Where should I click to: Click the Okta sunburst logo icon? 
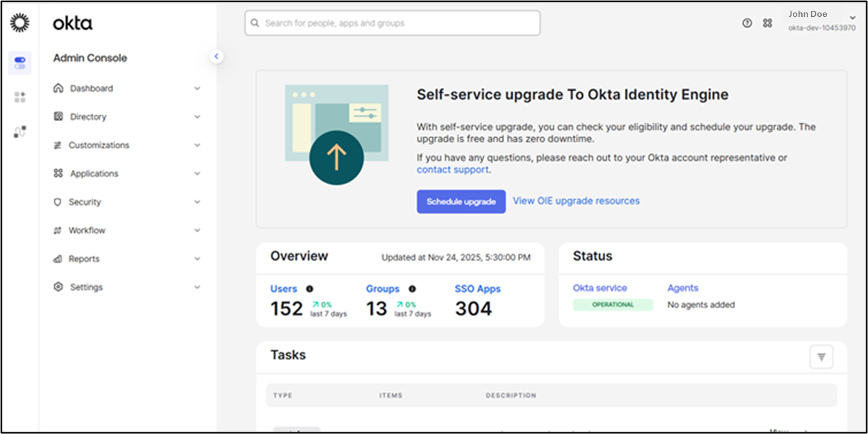(20, 23)
